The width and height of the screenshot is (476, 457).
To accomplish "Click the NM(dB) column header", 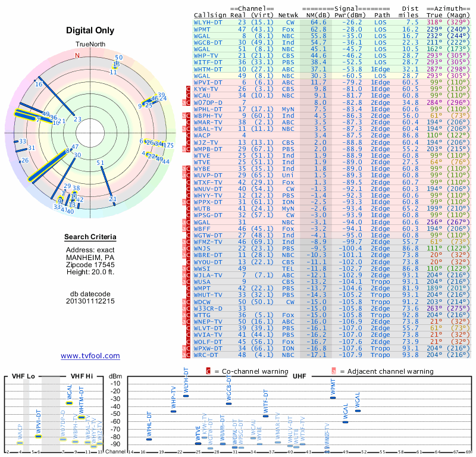I will [318, 15].
